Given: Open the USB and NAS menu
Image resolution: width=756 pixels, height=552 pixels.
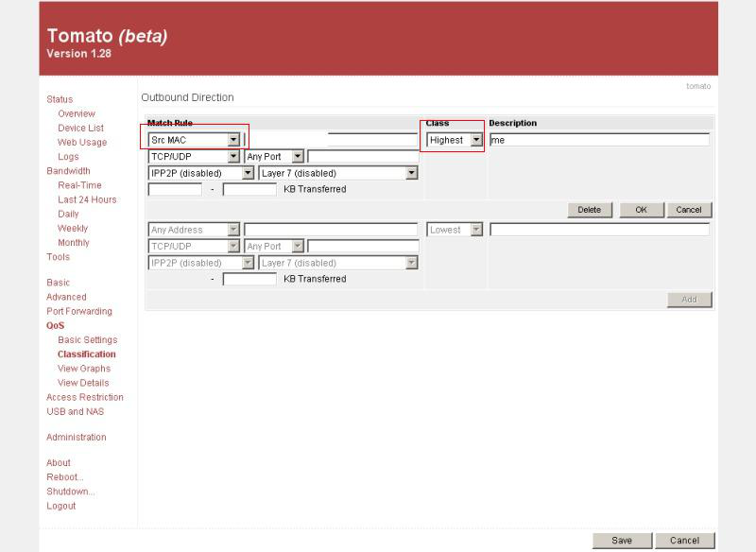Looking at the screenshot, I should click(x=76, y=412).
